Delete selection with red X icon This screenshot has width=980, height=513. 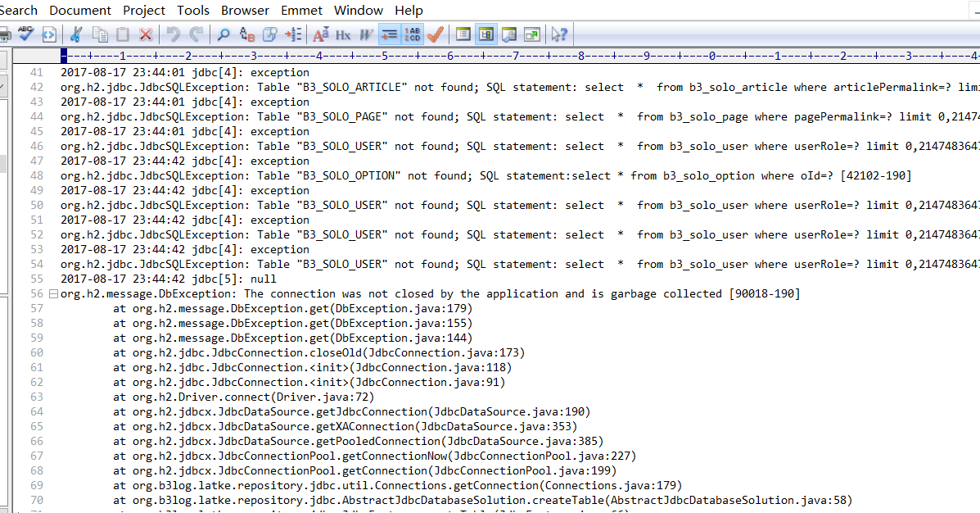click(146, 34)
